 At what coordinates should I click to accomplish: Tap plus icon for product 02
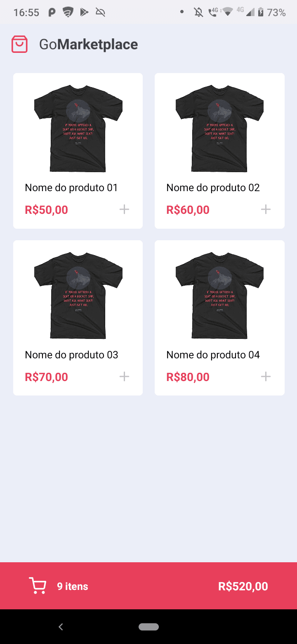(x=266, y=209)
